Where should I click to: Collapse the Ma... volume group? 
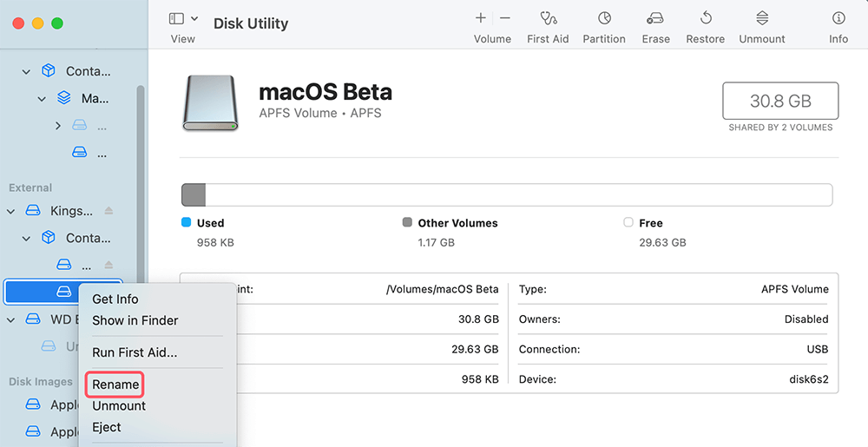click(42, 99)
